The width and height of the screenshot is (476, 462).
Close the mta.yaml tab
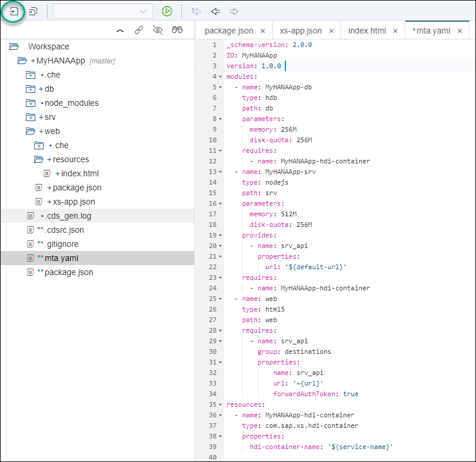point(460,31)
